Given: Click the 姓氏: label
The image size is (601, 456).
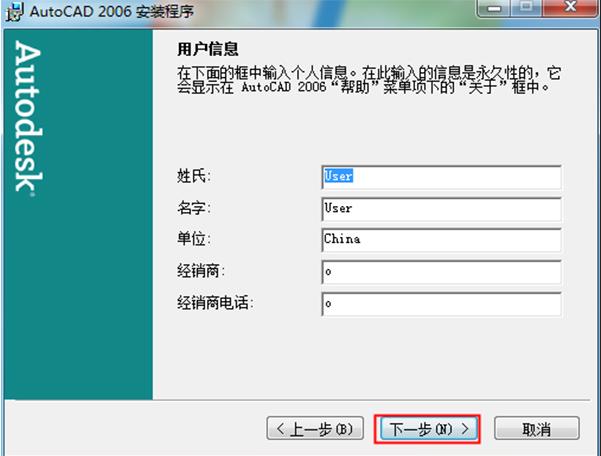Looking at the screenshot, I should coord(194,176).
